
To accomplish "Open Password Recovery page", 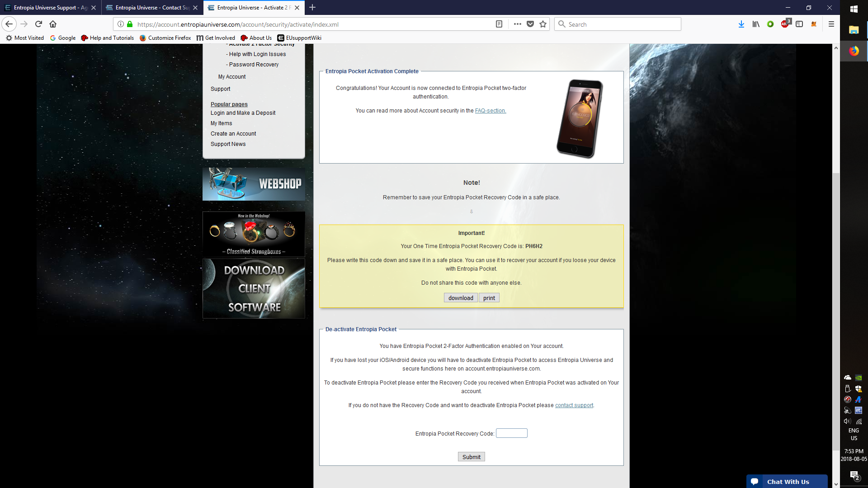I will [254, 65].
